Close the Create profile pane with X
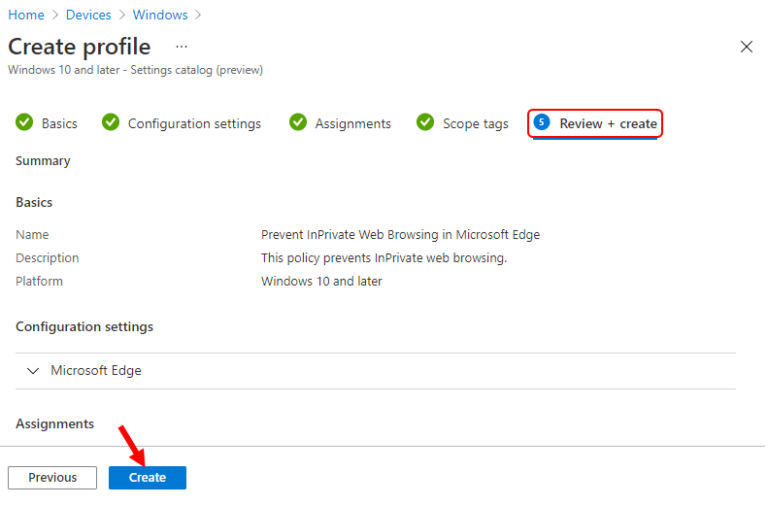The height and width of the screenshot is (506, 768). tap(746, 47)
